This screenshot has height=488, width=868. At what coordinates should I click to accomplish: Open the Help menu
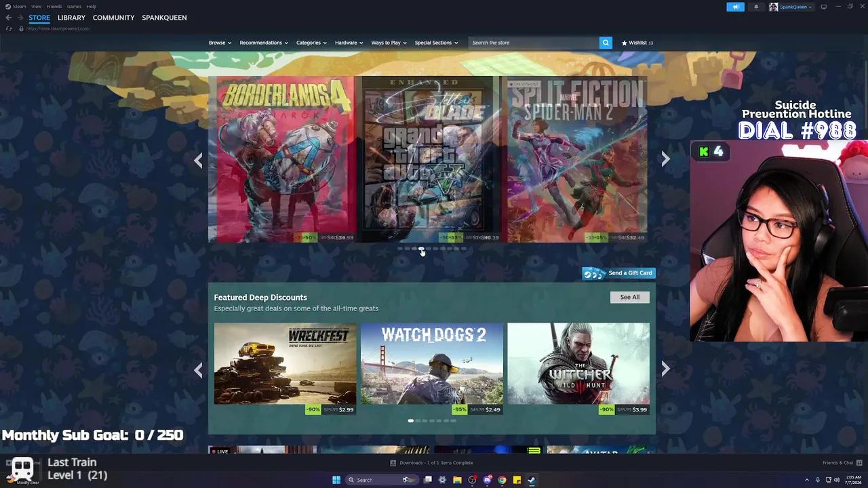92,7
